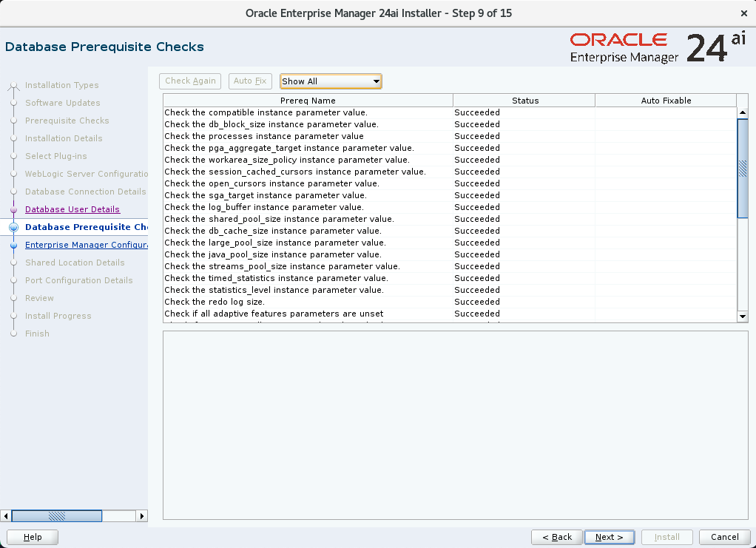Cancel the installer

coord(724,537)
